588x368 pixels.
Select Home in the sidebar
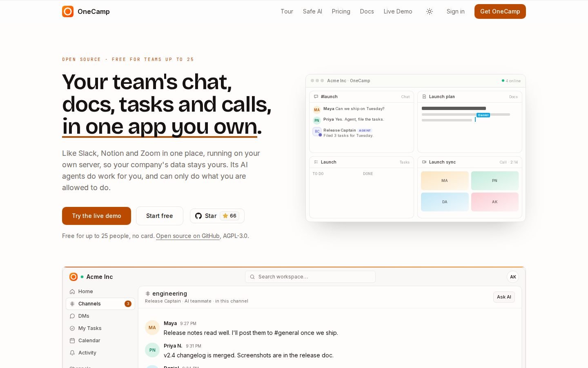[x=100, y=292]
